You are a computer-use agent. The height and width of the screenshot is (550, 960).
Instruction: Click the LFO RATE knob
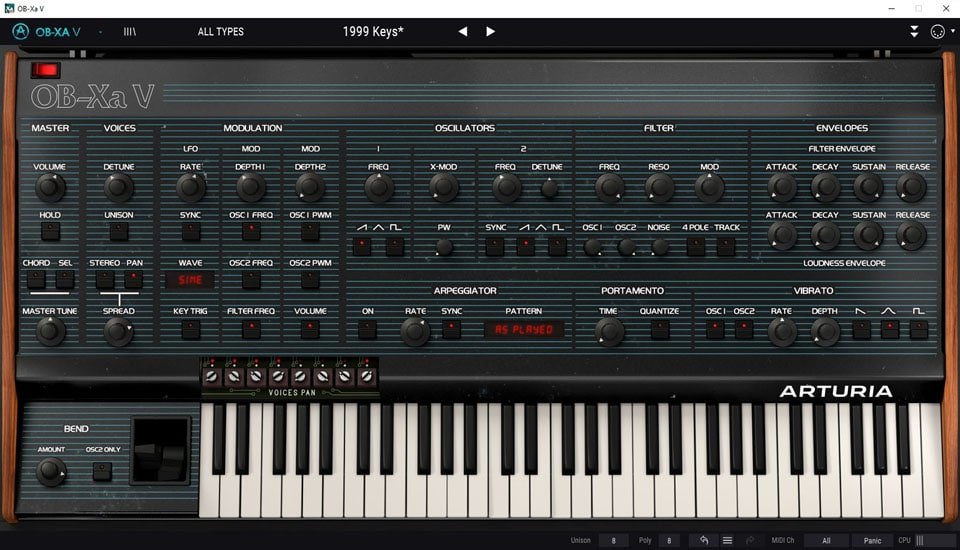coord(190,187)
